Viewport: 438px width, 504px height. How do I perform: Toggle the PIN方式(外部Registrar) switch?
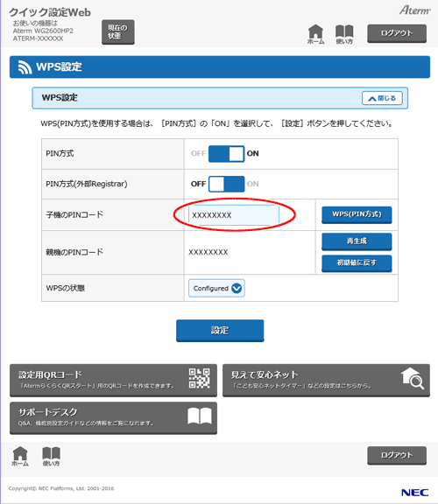[x=226, y=184]
